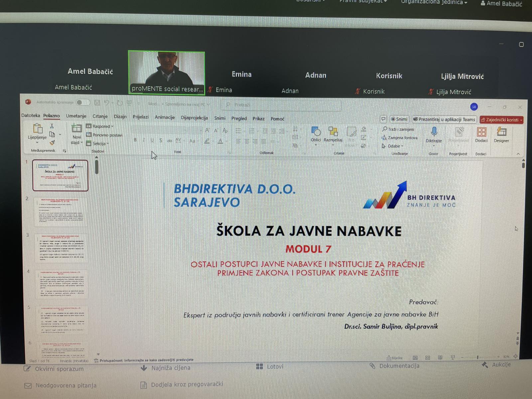This screenshot has width=532, height=399.
Task: Click the SB account avatar icon
Action: click(x=474, y=107)
